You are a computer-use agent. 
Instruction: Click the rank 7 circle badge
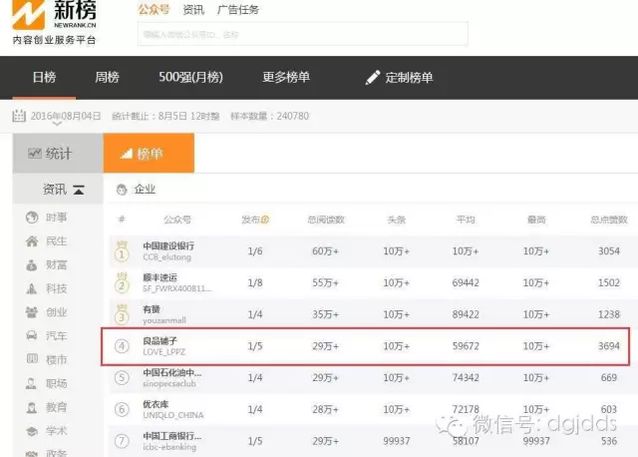click(122, 441)
